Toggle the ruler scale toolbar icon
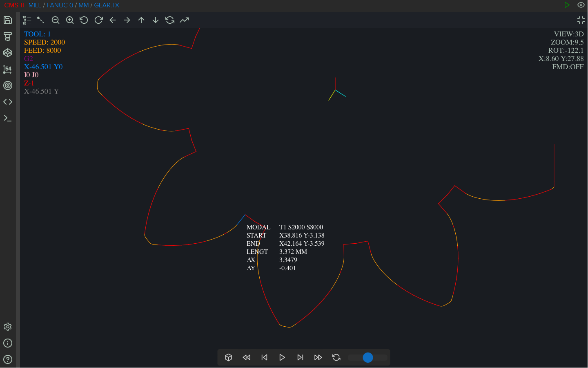This screenshot has width=588, height=368. pos(27,20)
